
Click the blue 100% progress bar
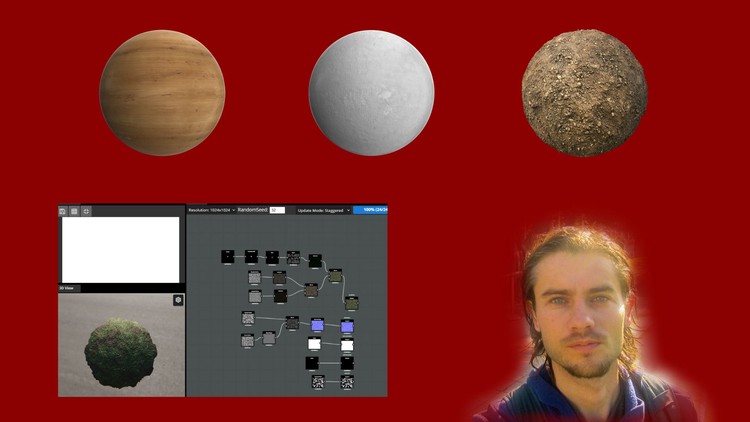(370, 210)
